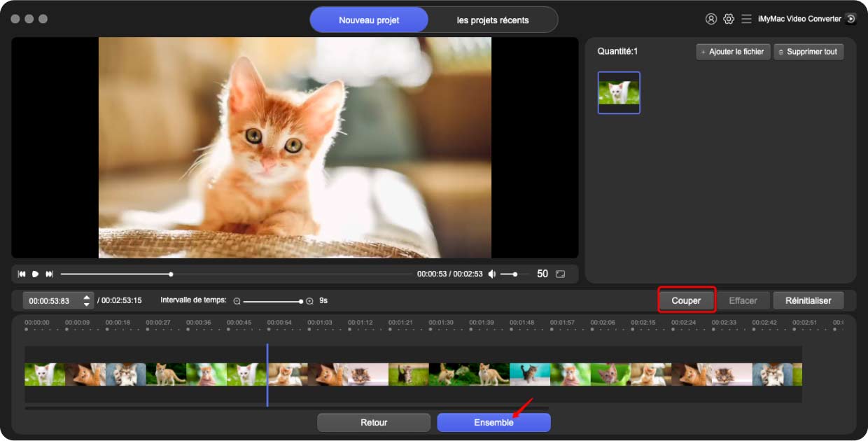868x441 pixels.
Task: Open the hamburger menu icon
Action: coord(747,19)
